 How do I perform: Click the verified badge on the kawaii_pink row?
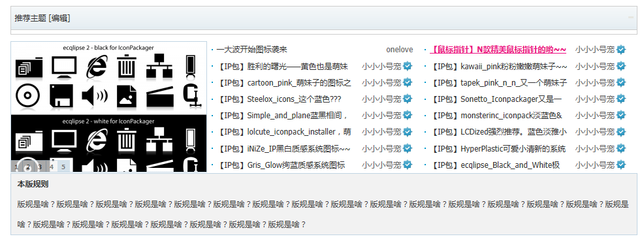pos(621,66)
